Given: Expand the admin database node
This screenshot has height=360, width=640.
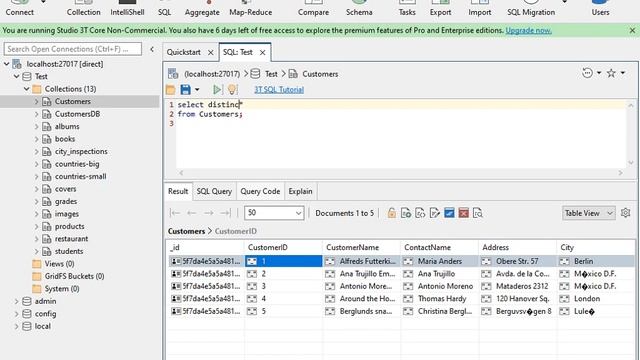Looking at the screenshot, I should point(16,301).
